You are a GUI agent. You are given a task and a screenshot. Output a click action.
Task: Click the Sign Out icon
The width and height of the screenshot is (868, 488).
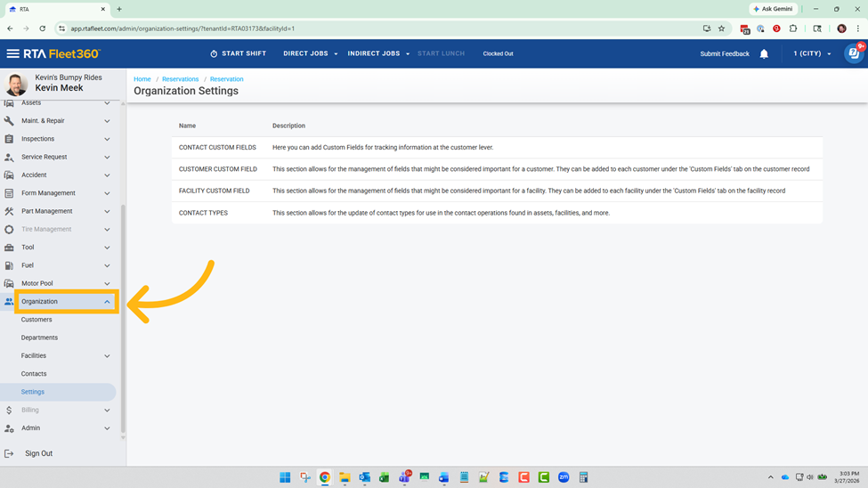coord(9,453)
